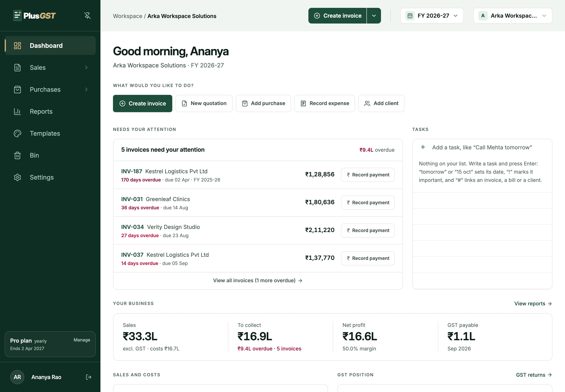Click the AR user avatar
565x392 pixels.
(17, 377)
